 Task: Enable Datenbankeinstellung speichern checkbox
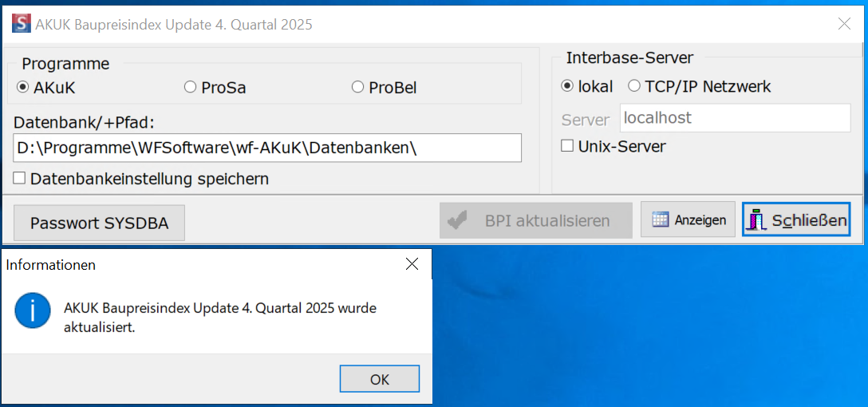20,179
